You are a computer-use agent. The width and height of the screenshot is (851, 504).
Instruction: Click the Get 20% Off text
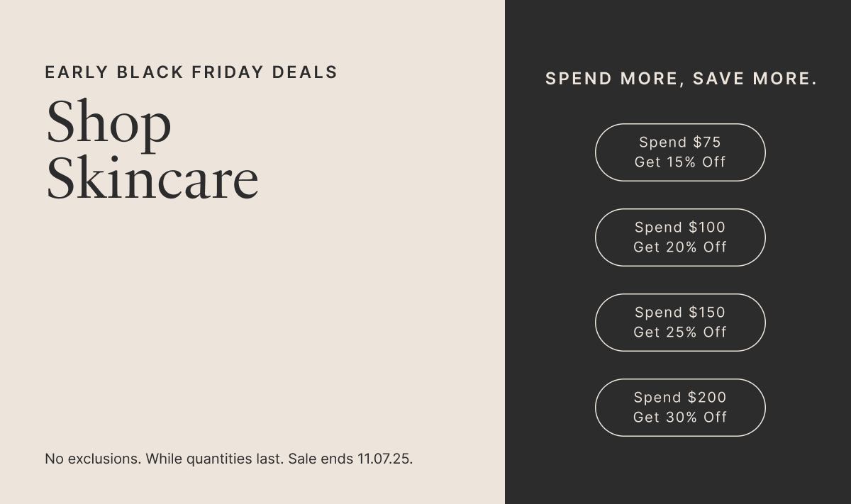680,247
